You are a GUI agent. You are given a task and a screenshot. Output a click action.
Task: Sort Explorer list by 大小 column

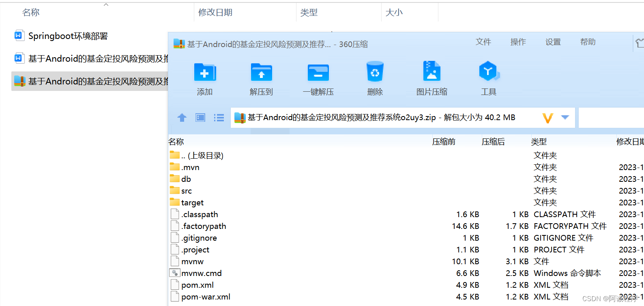394,13
